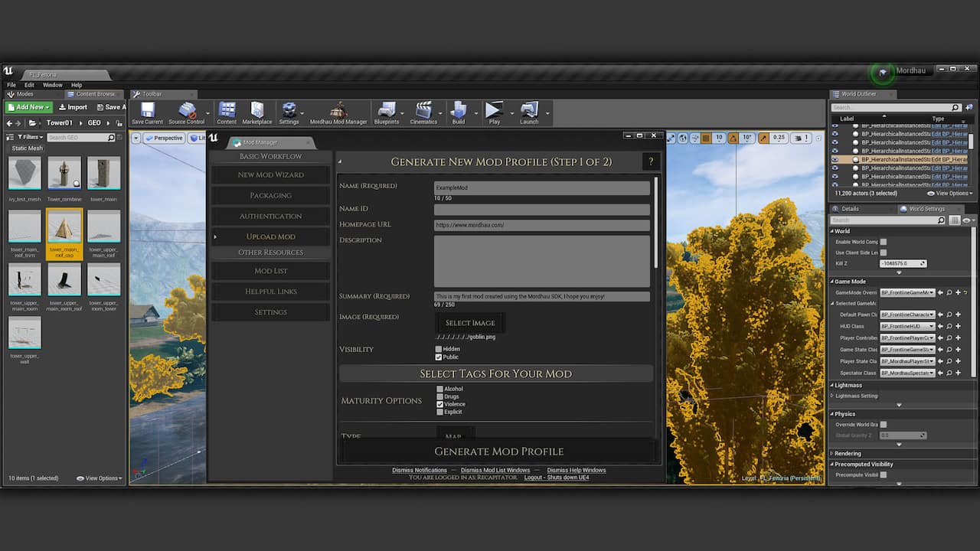Click the browse magnifier beside HUD Class
Screen dimensions: 980x551
tap(949, 326)
